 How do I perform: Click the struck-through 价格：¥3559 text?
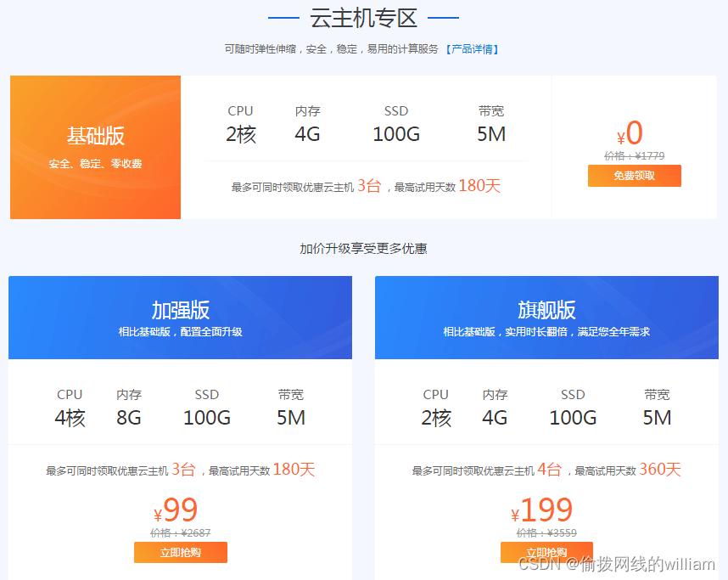click(x=546, y=532)
